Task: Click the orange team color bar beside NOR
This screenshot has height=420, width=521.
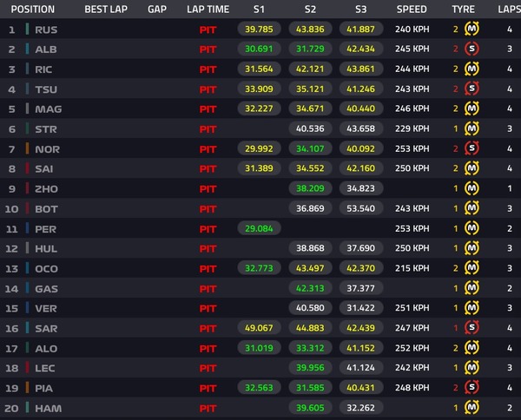Action: point(27,148)
